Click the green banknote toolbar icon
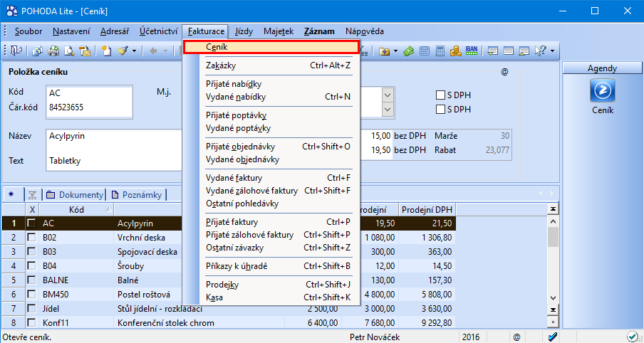Screen dimensions: 644x343 point(408,51)
